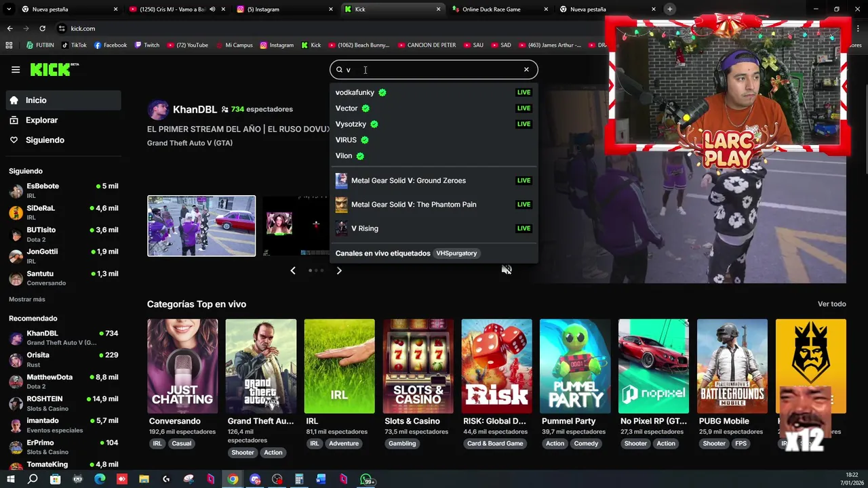
Task: Open MatthewDota recommended channel
Action: click(64, 382)
